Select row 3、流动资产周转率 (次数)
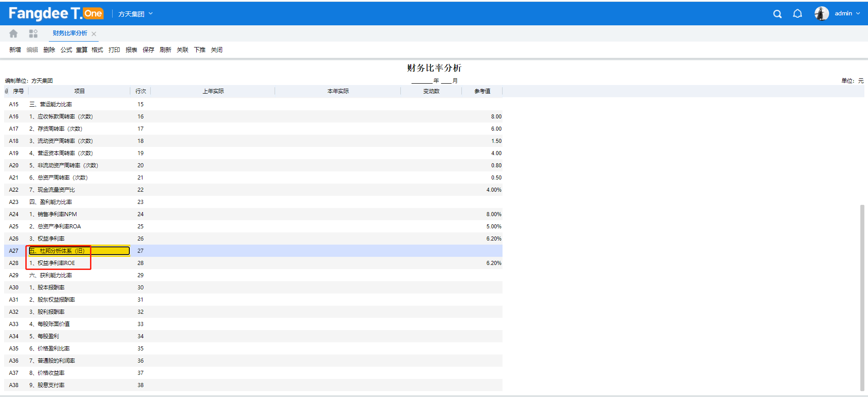Image resolution: width=868 pixels, height=397 pixels. tap(253, 141)
